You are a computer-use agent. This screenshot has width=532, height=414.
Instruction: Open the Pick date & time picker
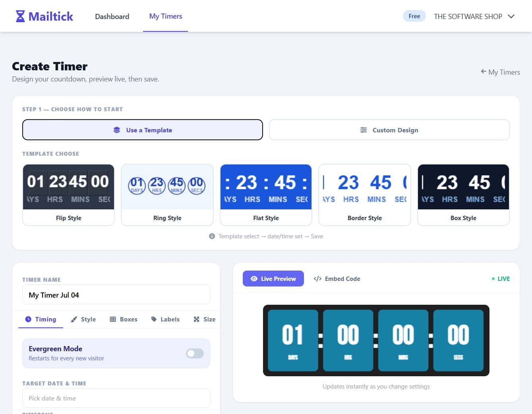coord(116,398)
